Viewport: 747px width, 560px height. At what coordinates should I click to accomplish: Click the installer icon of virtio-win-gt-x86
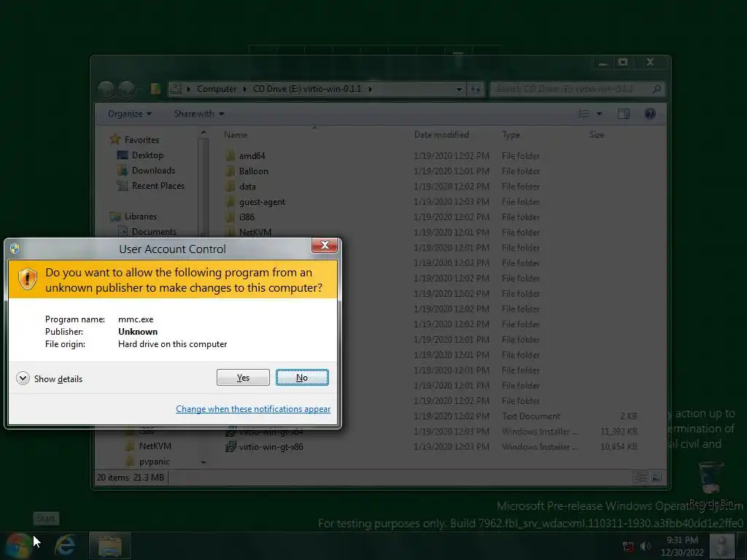pos(231,447)
